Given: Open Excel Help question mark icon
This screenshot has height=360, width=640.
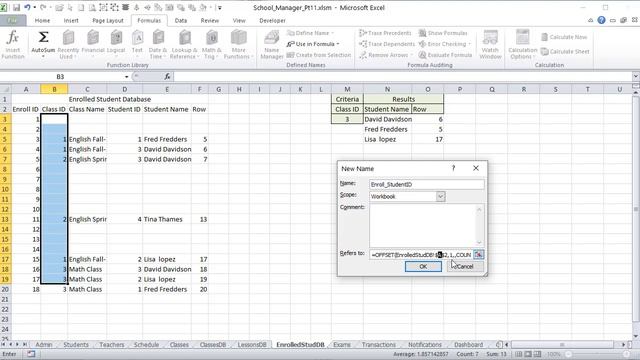Looking at the screenshot, I should click(601, 20).
